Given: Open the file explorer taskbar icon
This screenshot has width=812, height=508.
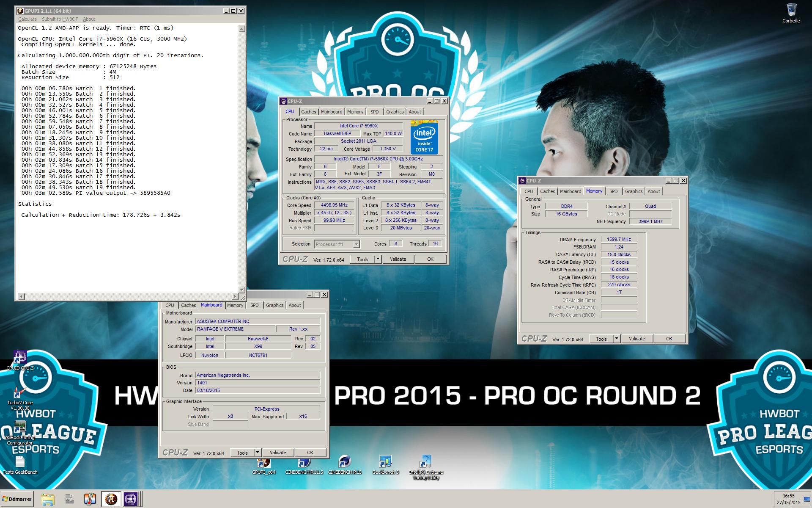Looking at the screenshot, I should tap(48, 499).
